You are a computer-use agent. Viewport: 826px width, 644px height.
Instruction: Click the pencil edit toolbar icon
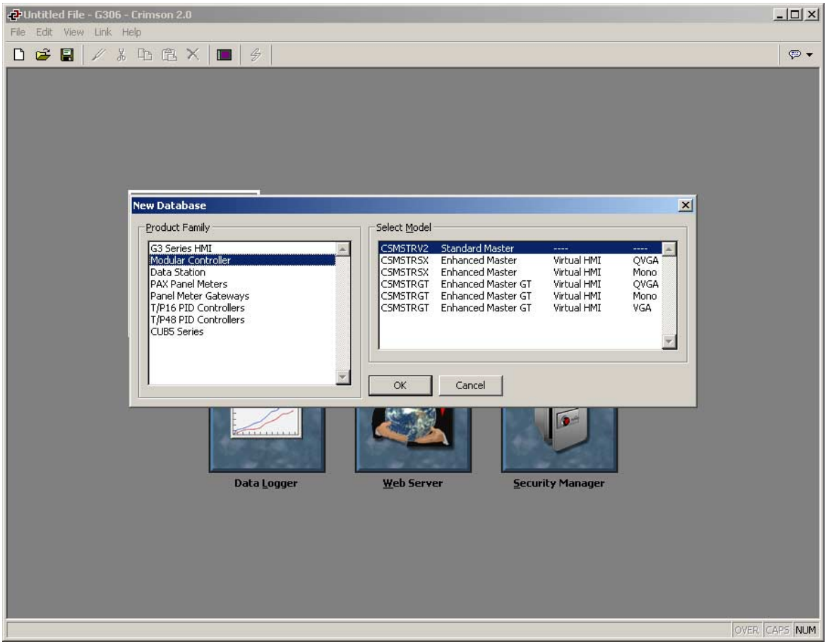coord(98,55)
